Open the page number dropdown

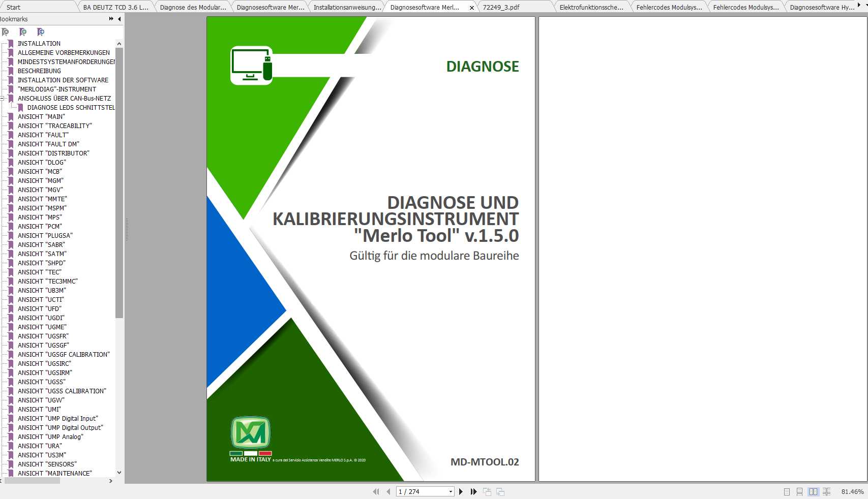click(x=451, y=491)
